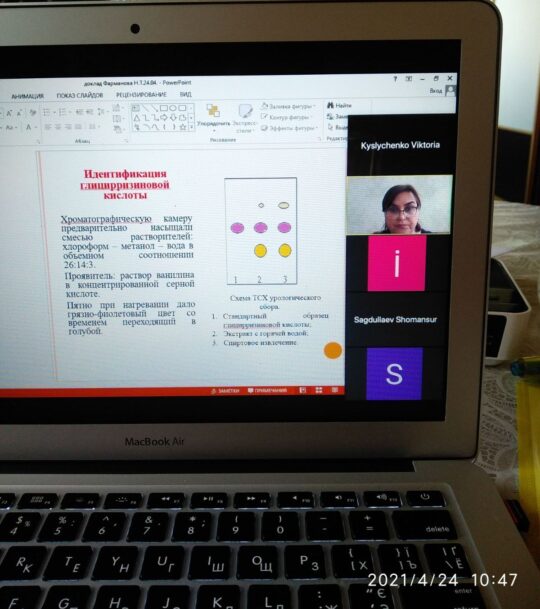Select the star shape in shapes gallery
540x609 pixels.
point(183,127)
